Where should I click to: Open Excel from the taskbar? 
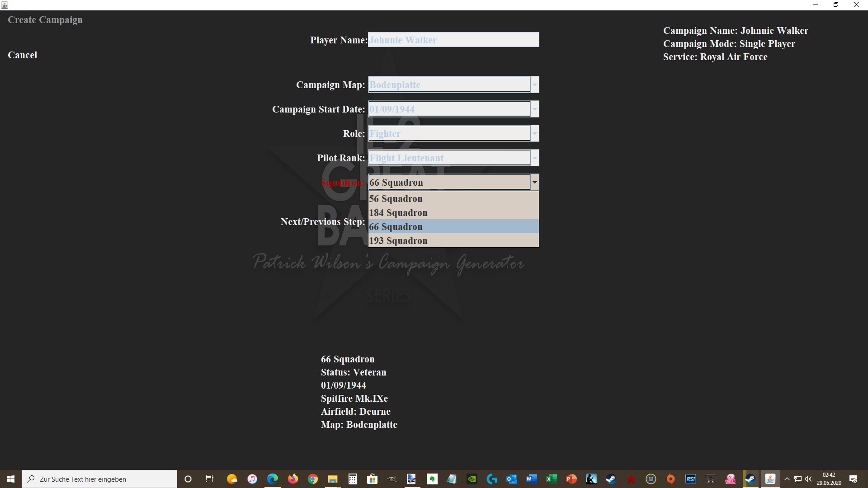[552, 479]
